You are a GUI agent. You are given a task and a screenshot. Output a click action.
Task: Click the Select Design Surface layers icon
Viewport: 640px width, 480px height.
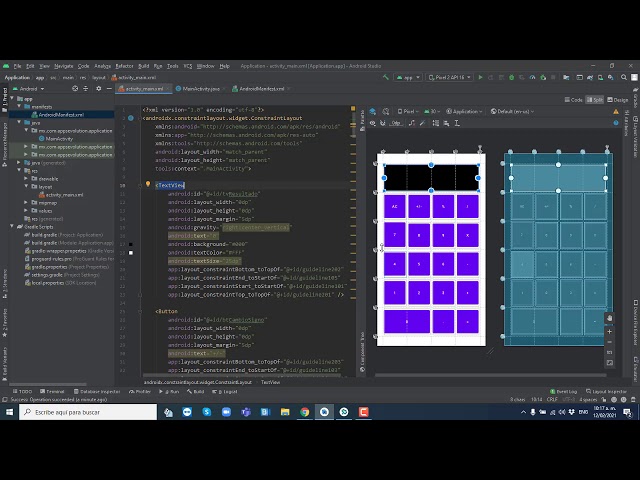(373, 111)
